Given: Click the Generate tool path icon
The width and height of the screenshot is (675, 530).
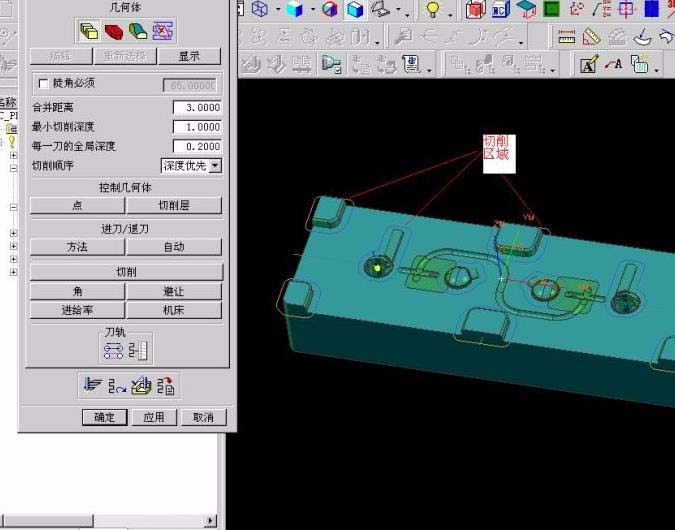Looking at the screenshot, I should point(92,385).
